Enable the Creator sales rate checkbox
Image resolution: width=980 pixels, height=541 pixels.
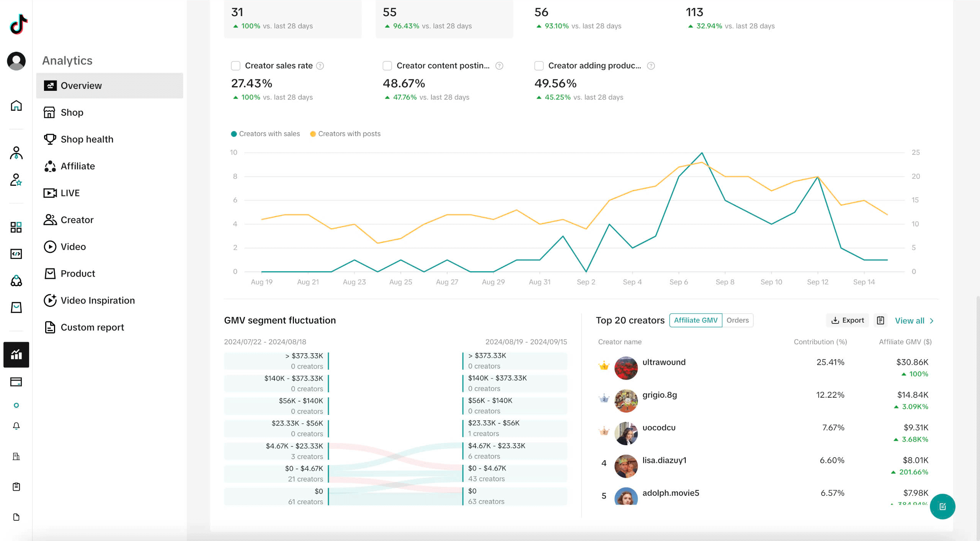(235, 66)
